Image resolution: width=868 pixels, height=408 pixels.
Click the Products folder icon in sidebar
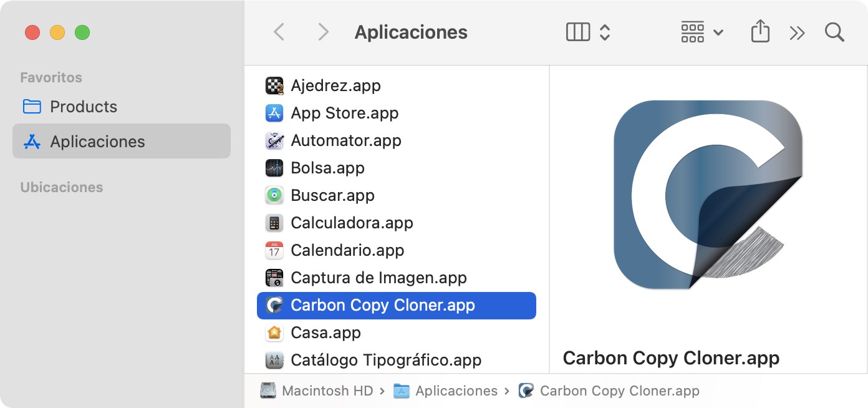(x=32, y=107)
